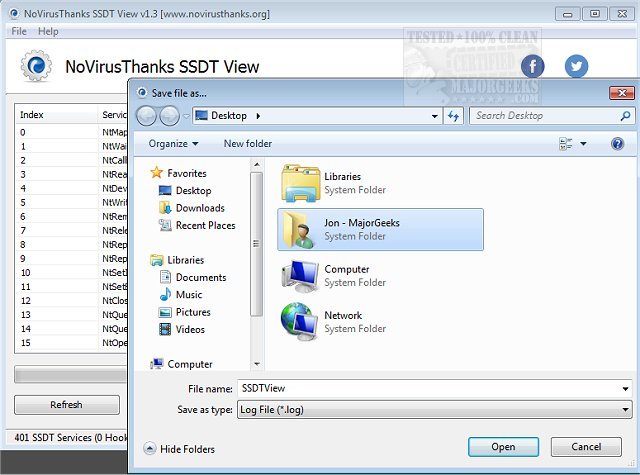Open the Facebook icon in SSDT View

[x=532, y=66]
